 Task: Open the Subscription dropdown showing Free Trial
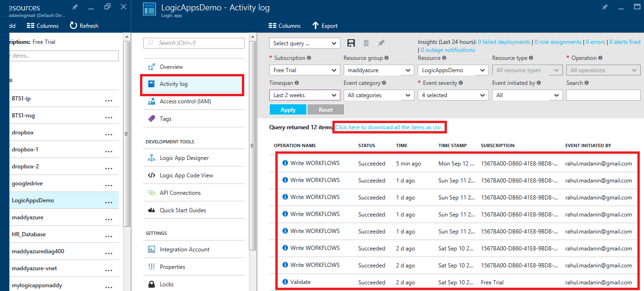click(305, 70)
